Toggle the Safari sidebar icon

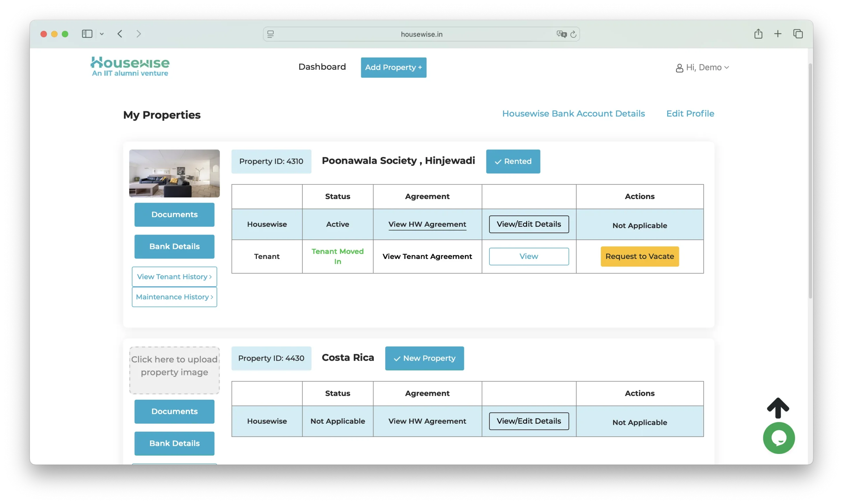click(x=87, y=34)
